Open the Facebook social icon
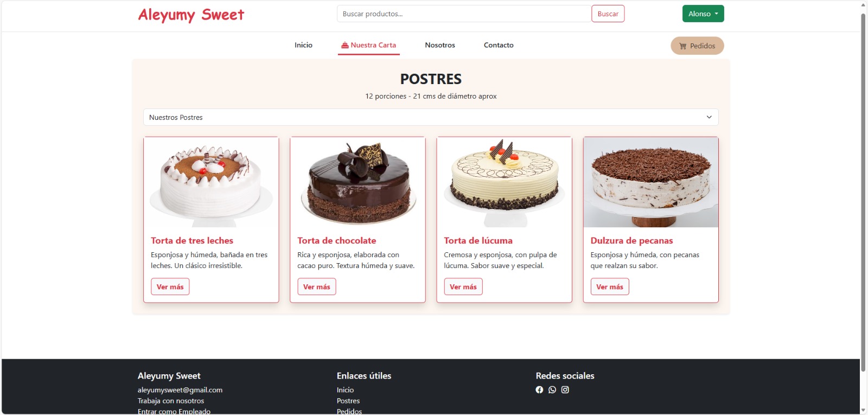 pos(539,390)
